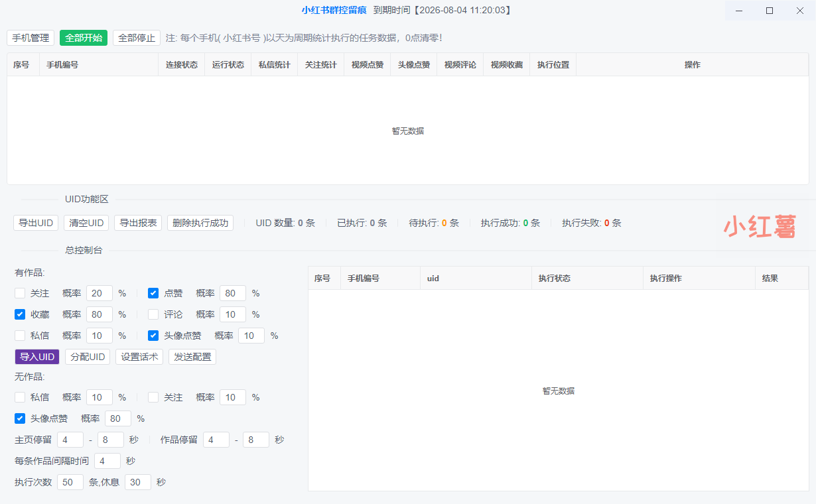Click 全部停止 to stop all
The height and width of the screenshot is (504, 816).
point(137,38)
